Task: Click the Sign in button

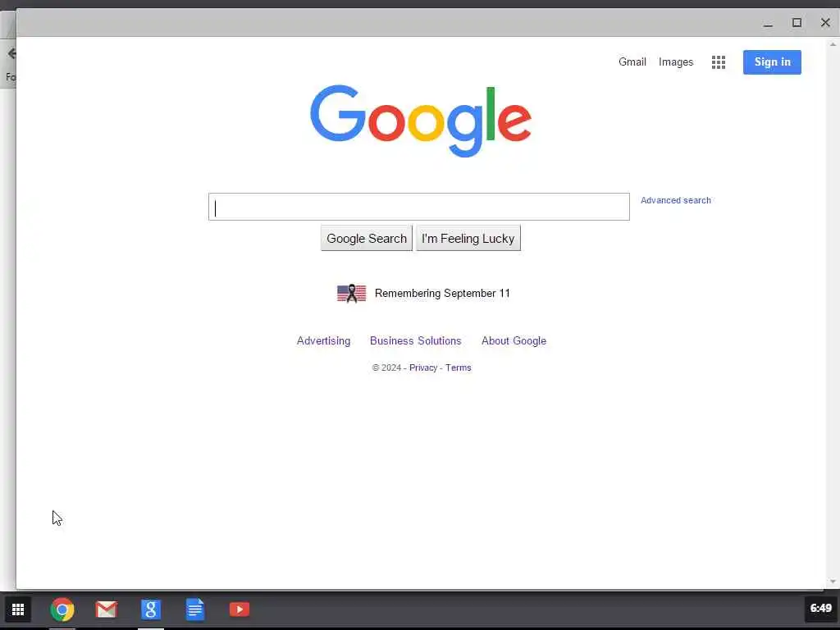Action: tap(772, 62)
